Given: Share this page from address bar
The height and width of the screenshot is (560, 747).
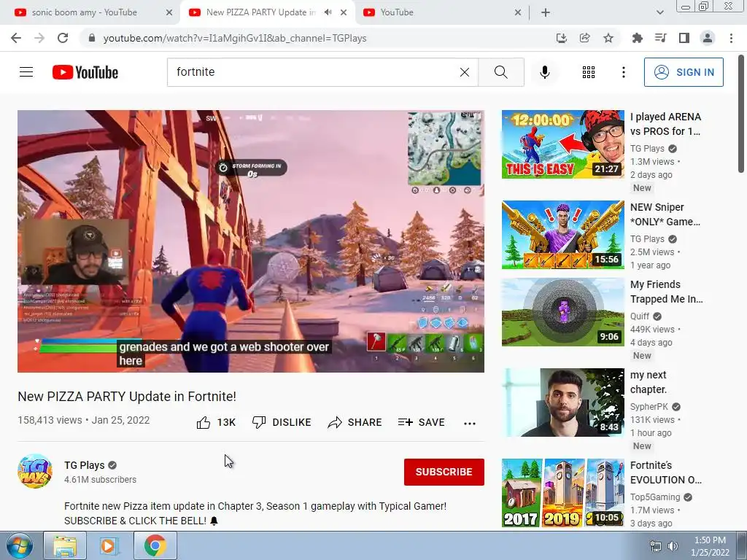Looking at the screenshot, I should pyautogui.click(x=585, y=38).
